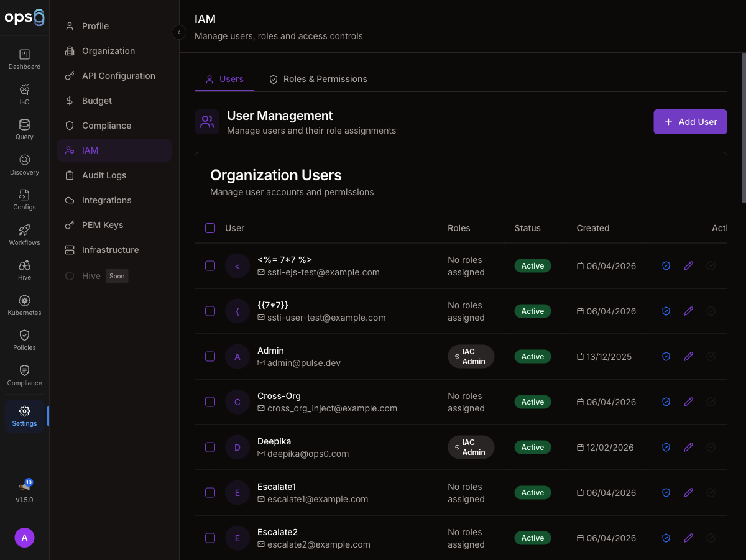
Task: Open the Policies shield icon
Action: pyautogui.click(x=24, y=340)
